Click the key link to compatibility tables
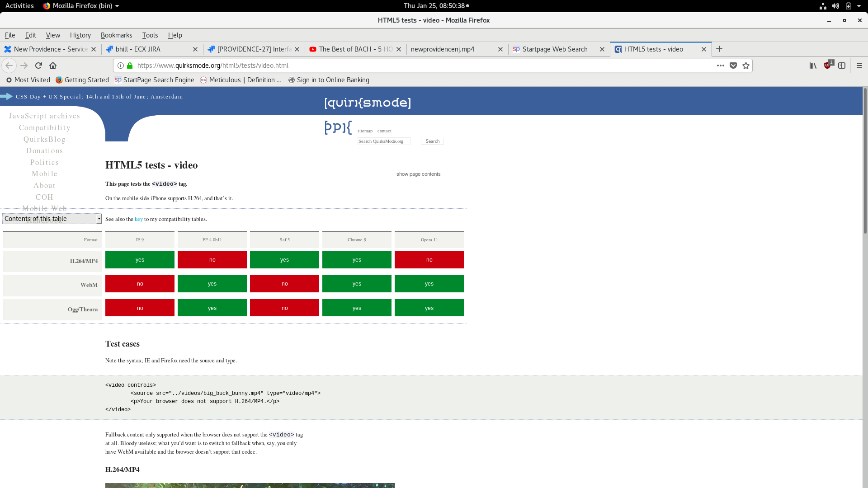The height and width of the screenshot is (488, 868). pyautogui.click(x=139, y=219)
